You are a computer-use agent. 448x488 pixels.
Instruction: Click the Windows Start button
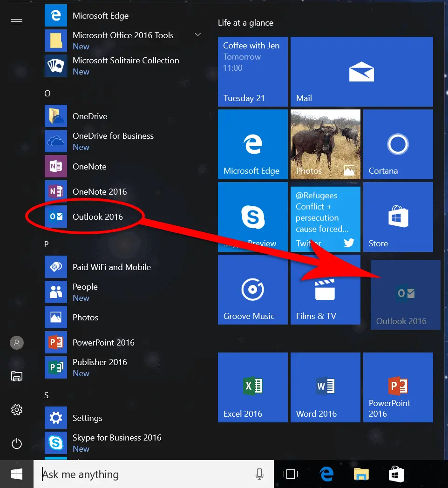(17, 474)
